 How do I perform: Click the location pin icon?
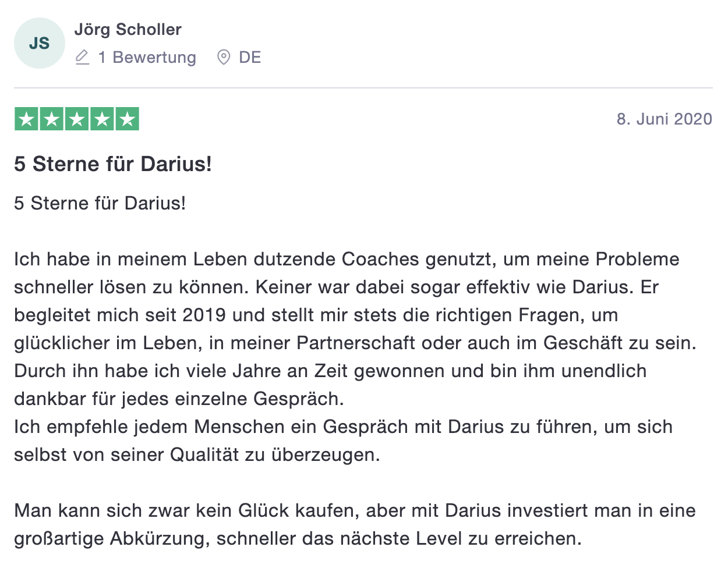pyautogui.click(x=224, y=57)
